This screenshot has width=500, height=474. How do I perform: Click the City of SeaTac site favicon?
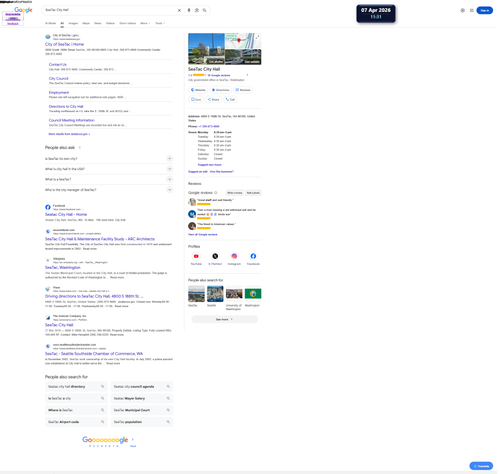point(48,37)
